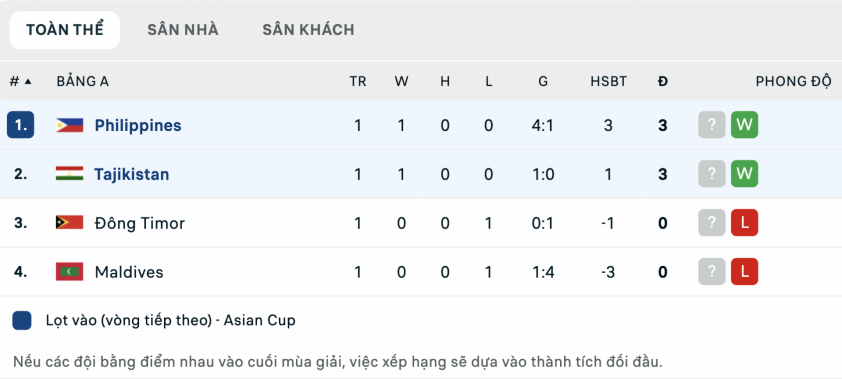842x379 pixels.
Task: Open the Tajikistan team link
Action: point(132,174)
